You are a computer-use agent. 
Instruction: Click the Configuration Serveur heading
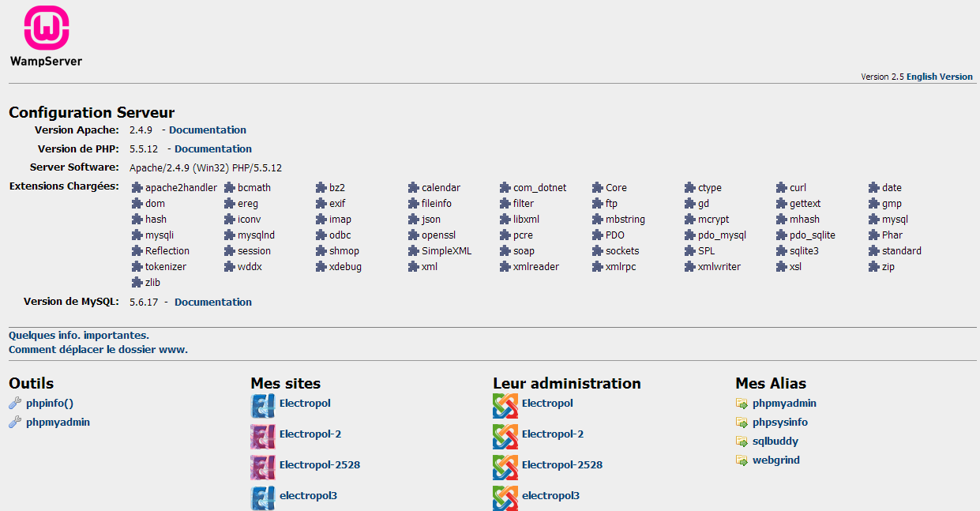point(92,113)
